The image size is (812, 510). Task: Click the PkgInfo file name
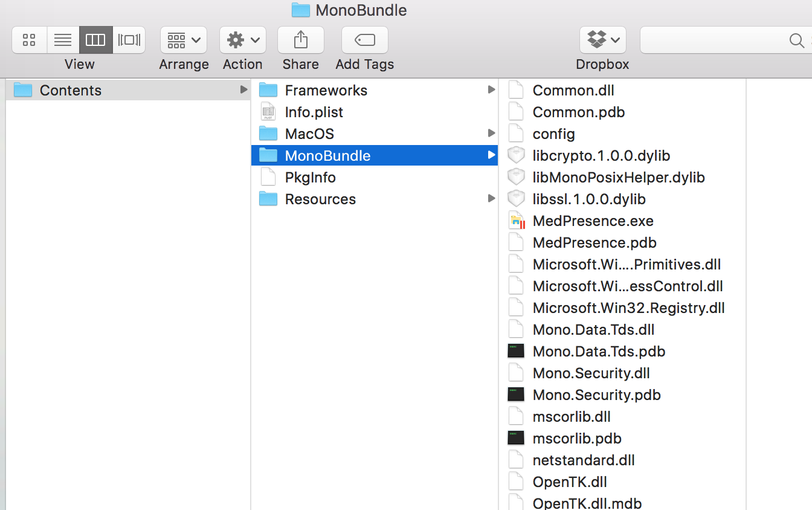(x=311, y=177)
